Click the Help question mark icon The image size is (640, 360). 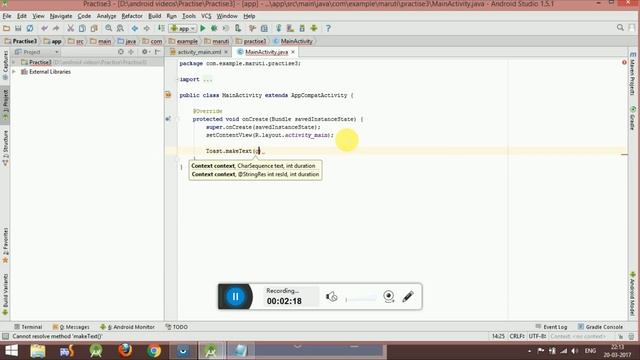pyautogui.click(x=328, y=28)
